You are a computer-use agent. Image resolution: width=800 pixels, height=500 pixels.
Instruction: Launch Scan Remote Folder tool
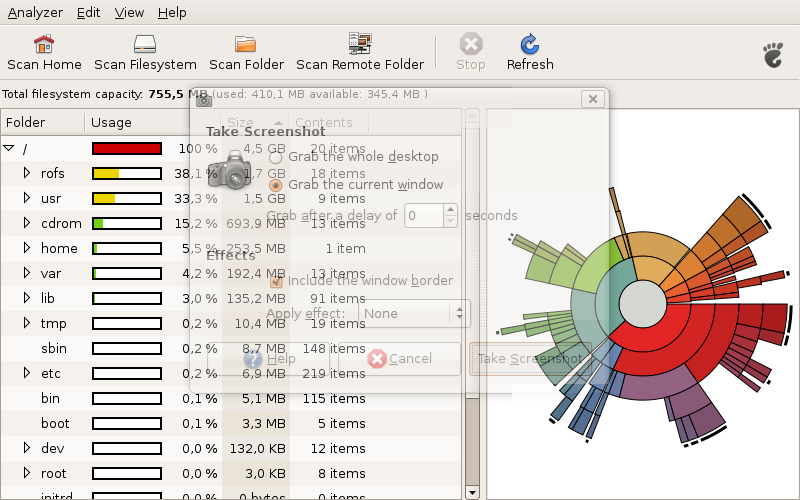click(360, 44)
